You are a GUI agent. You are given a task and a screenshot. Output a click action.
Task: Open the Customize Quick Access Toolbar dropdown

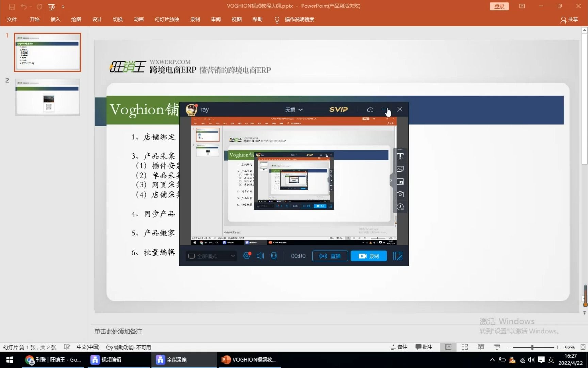(x=63, y=7)
